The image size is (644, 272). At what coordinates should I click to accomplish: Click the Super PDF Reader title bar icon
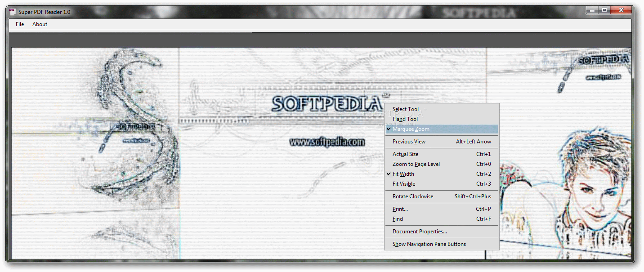[12, 12]
